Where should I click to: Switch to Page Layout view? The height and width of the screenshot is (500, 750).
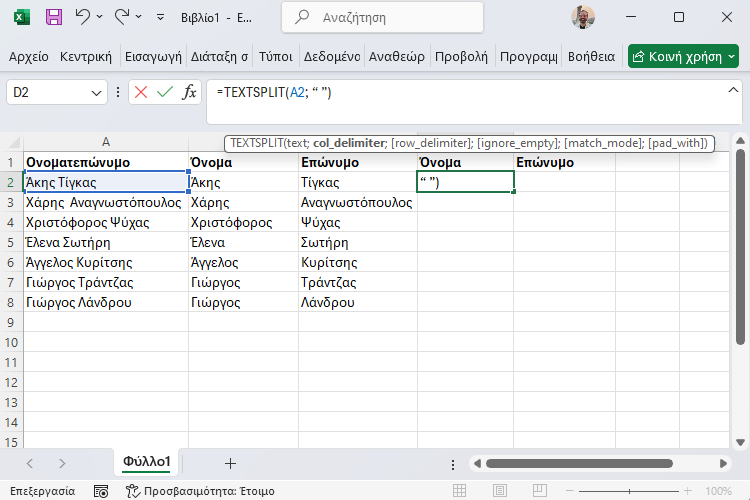pos(501,491)
